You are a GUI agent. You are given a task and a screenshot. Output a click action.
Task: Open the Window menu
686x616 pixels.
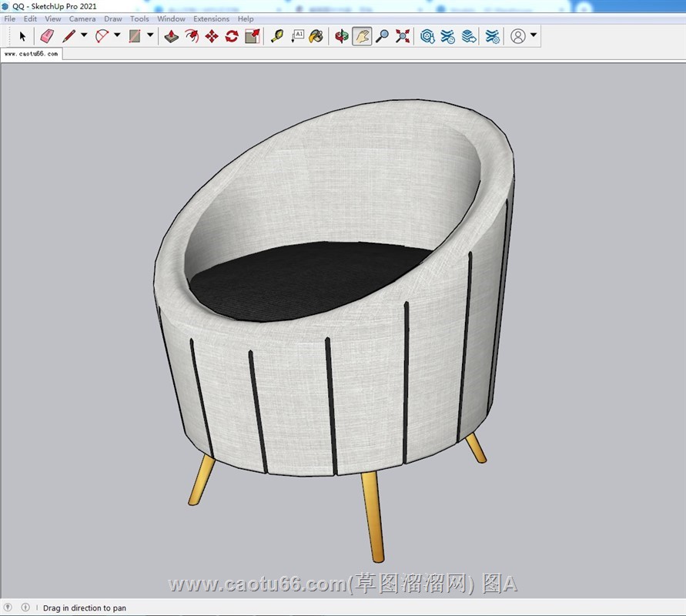point(171,18)
